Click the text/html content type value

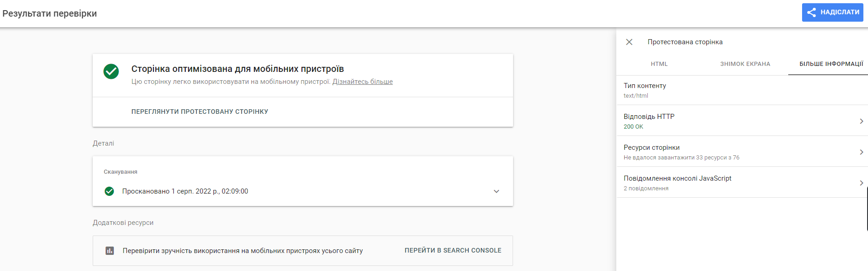point(636,95)
